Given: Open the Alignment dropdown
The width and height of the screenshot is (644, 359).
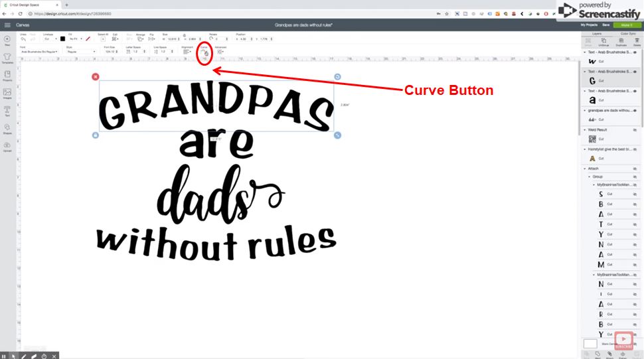Looking at the screenshot, I should pyautogui.click(x=187, y=52).
